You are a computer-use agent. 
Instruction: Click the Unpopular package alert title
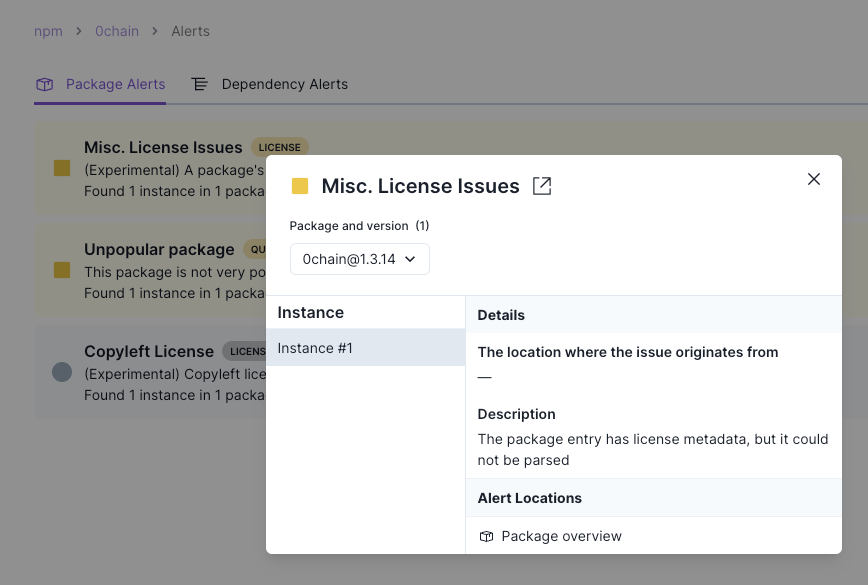click(159, 249)
